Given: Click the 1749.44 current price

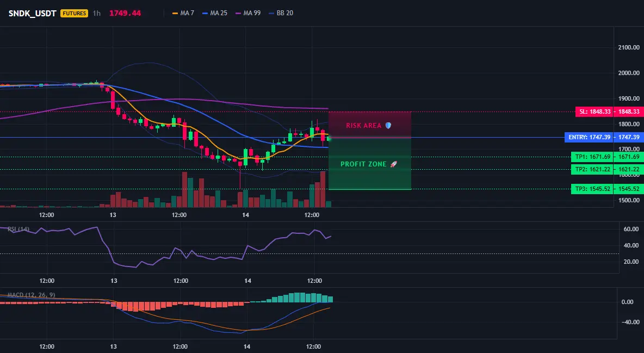Looking at the screenshot, I should point(125,13).
